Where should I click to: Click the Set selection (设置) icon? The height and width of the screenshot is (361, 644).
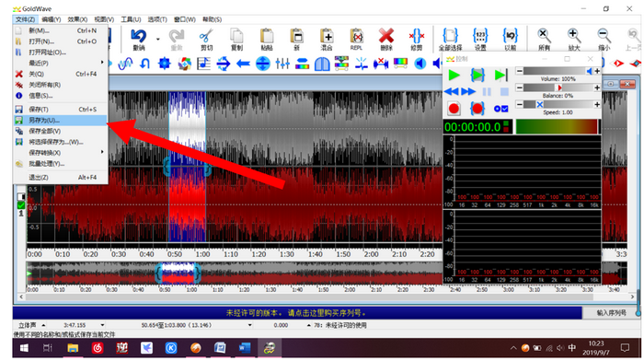(x=480, y=36)
